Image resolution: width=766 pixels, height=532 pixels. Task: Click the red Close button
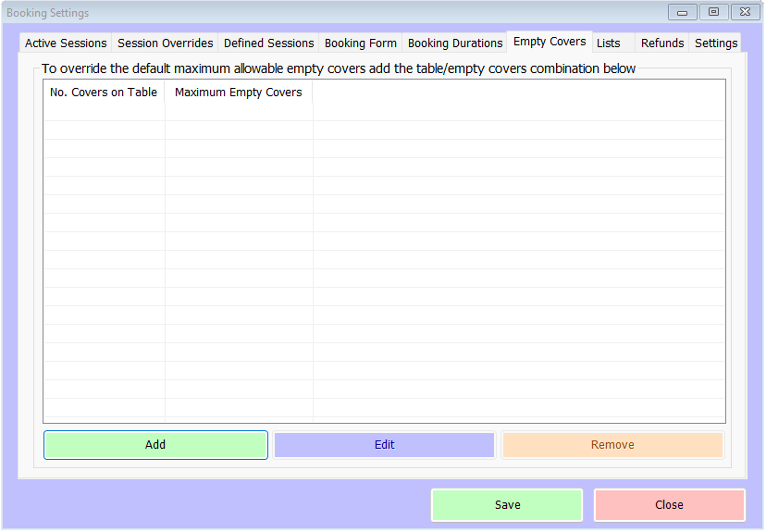click(669, 505)
